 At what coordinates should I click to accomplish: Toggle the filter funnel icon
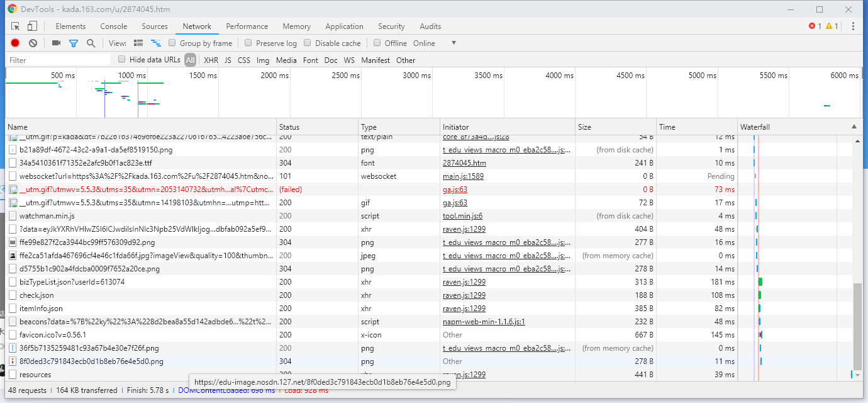pos(74,43)
